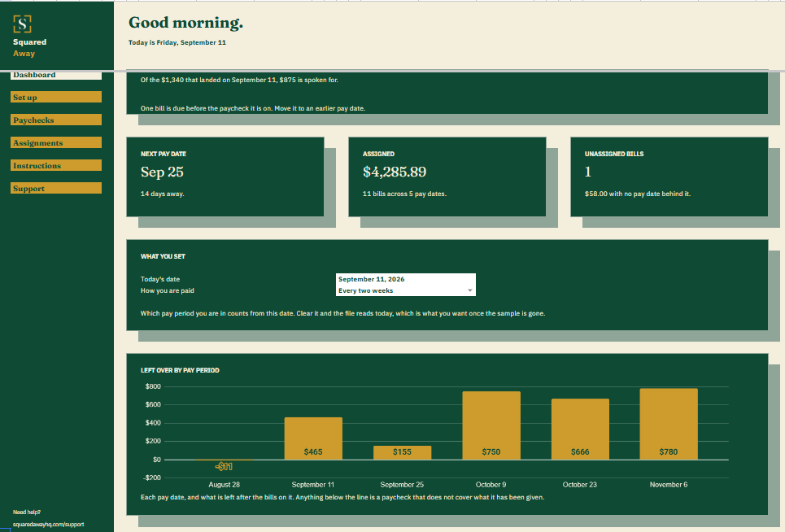Screen dimensions: 785x532
Task: Click the Need help? text
Action: coord(27,512)
